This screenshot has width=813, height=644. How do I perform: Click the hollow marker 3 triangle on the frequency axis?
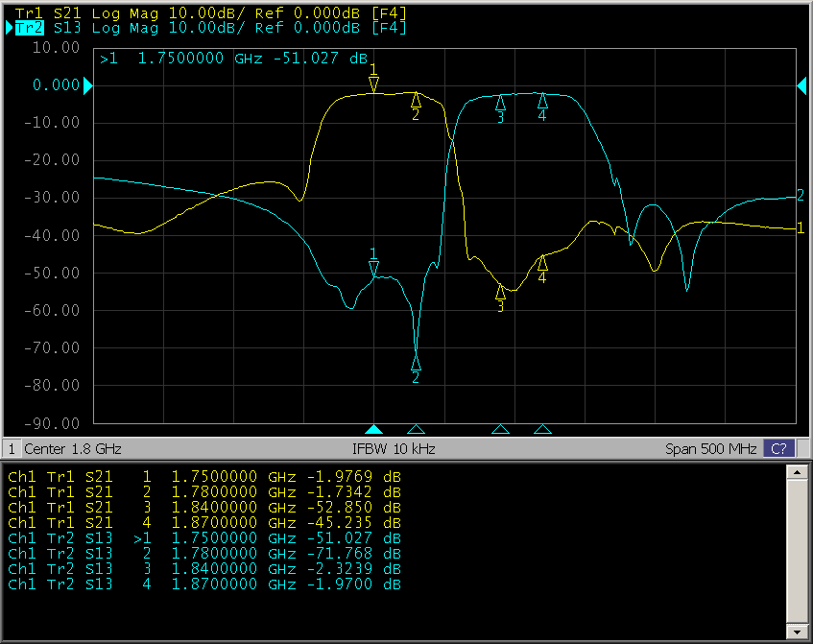tap(500, 429)
